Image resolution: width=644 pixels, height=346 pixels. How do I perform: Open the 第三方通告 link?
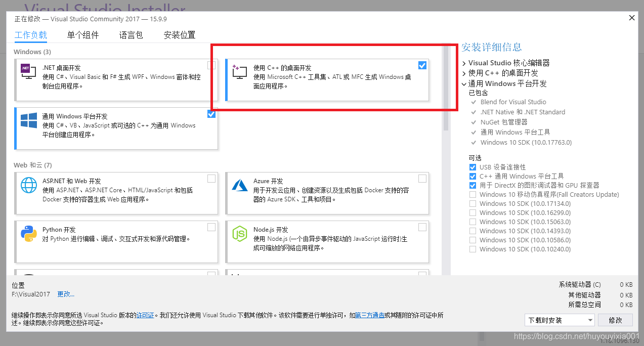click(370, 315)
